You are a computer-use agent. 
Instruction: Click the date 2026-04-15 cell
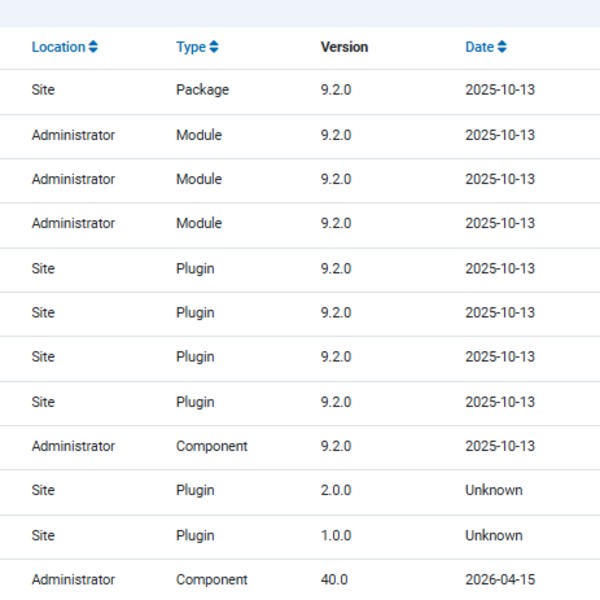[500, 579]
